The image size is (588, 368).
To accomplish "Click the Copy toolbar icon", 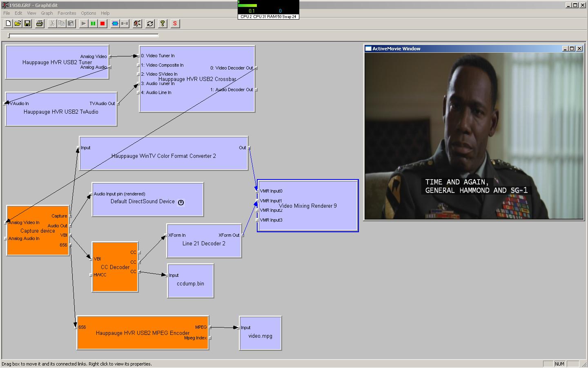I will tap(61, 24).
